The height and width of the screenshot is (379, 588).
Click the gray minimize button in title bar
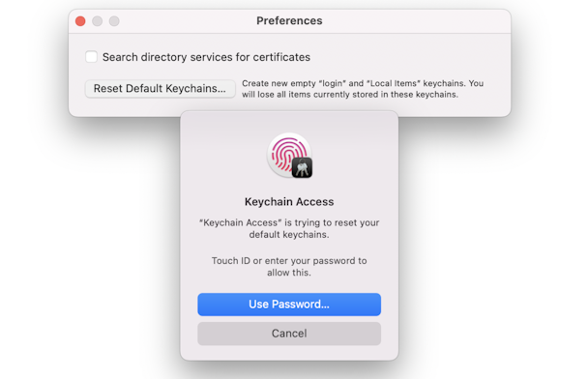[x=97, y=21]
